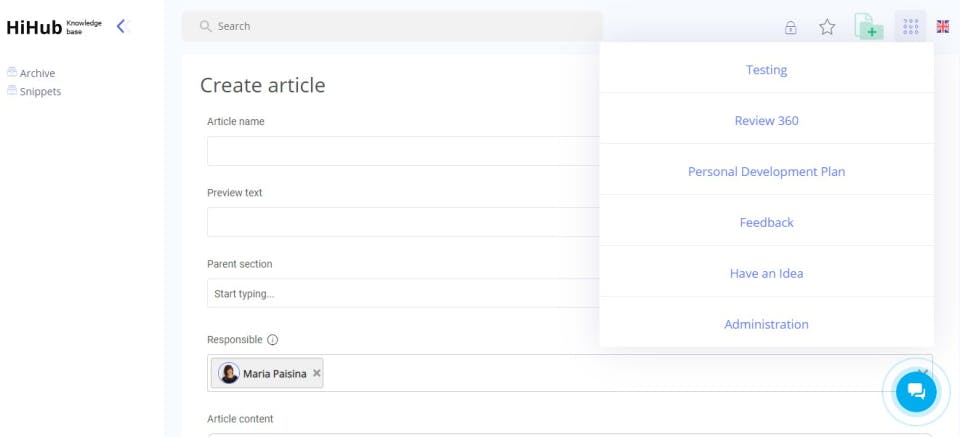Open Personal Development Plan menu entry
Image resolution: width=960 pixels, height=437 pixels.
tap(766, 172)
